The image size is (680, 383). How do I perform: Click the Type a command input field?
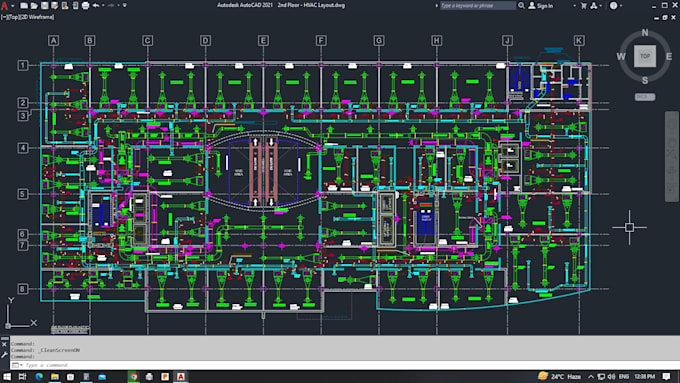coord(347,365)
